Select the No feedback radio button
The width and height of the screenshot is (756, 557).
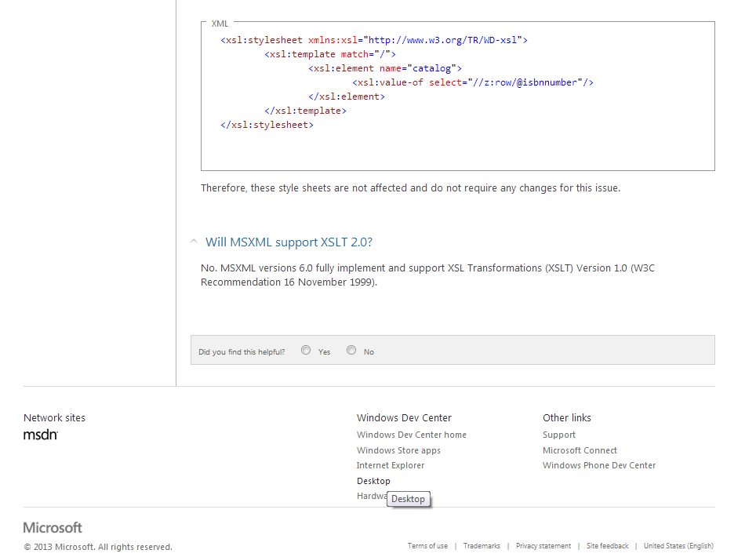[x=351, y=350]
